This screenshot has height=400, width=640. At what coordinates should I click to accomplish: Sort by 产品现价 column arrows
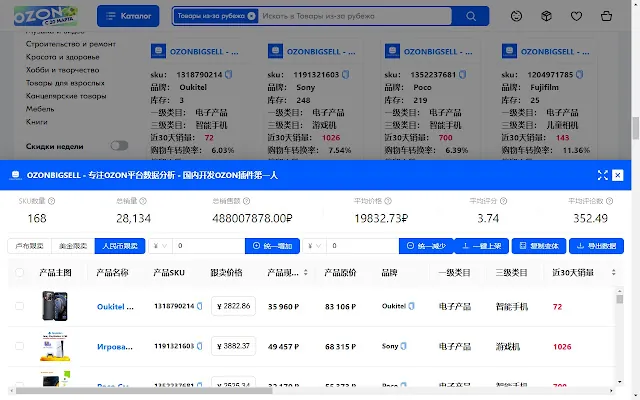point(306,272)
